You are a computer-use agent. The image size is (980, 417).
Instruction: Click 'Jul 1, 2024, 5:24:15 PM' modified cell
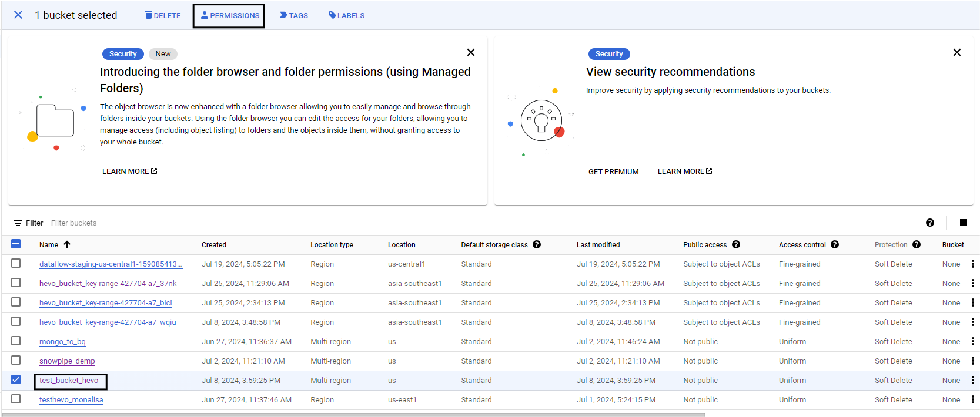coord(616,400)
